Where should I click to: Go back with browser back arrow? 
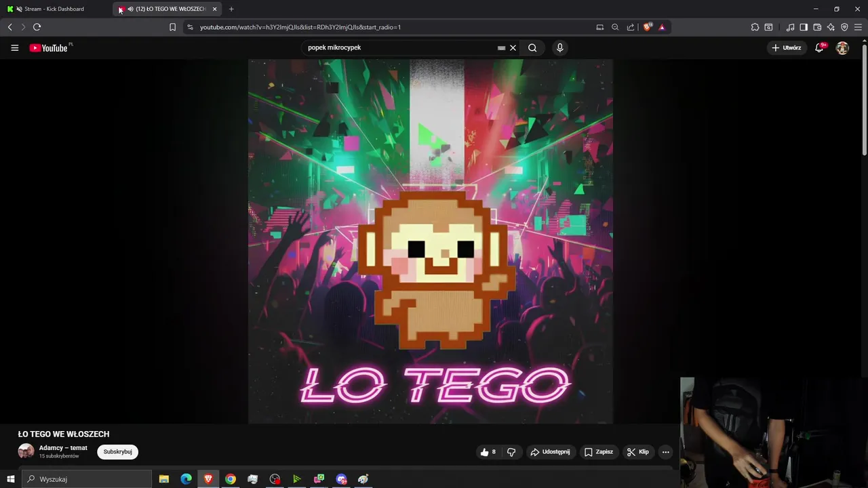tap(9, 27)
